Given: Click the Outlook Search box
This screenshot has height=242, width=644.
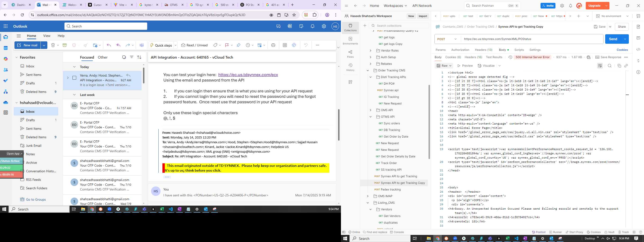Looking at the screenshot, I should point(106,26).
